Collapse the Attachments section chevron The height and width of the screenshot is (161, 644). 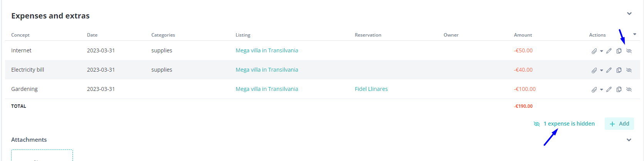(629, 140)
